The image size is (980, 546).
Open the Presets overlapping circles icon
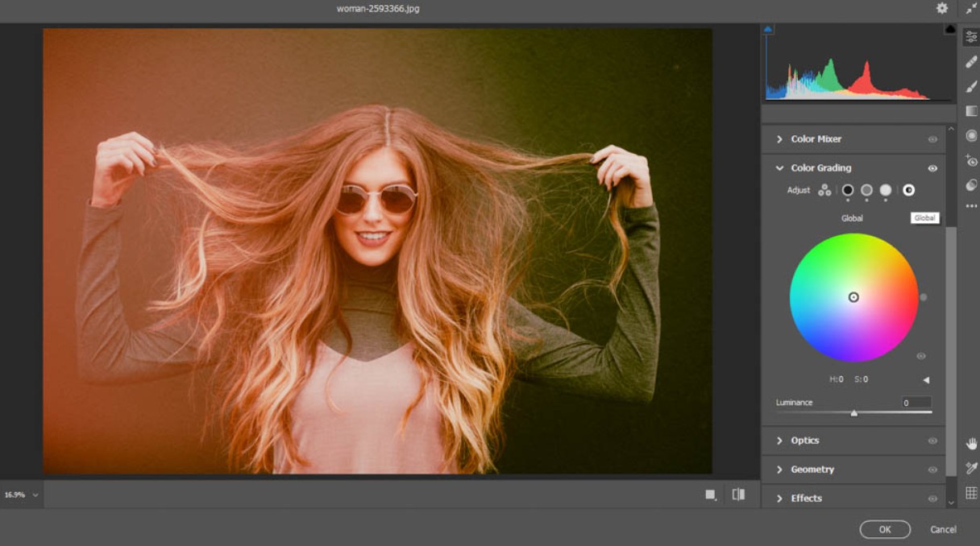(x=971, y=184)
